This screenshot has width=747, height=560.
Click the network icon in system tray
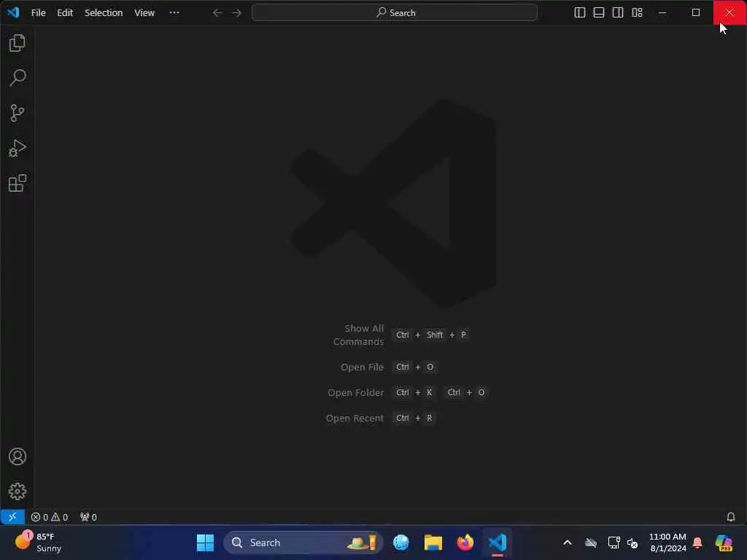(x=614, y=542)
